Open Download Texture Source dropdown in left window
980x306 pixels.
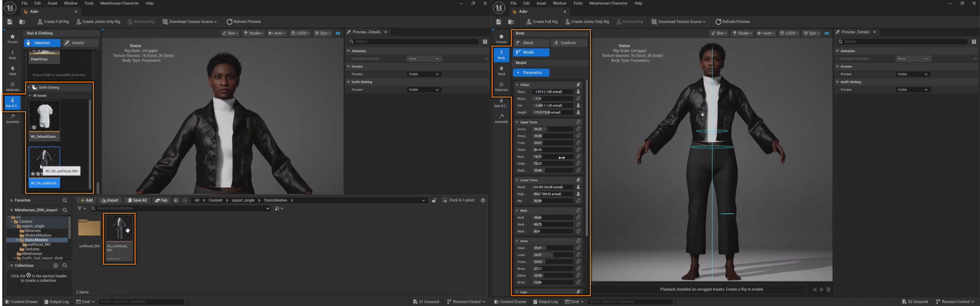[x=190, y=22]
